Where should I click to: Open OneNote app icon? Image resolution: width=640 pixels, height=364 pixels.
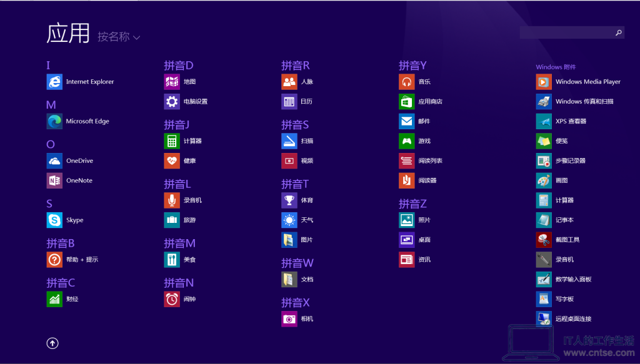[x=54, y=180]
